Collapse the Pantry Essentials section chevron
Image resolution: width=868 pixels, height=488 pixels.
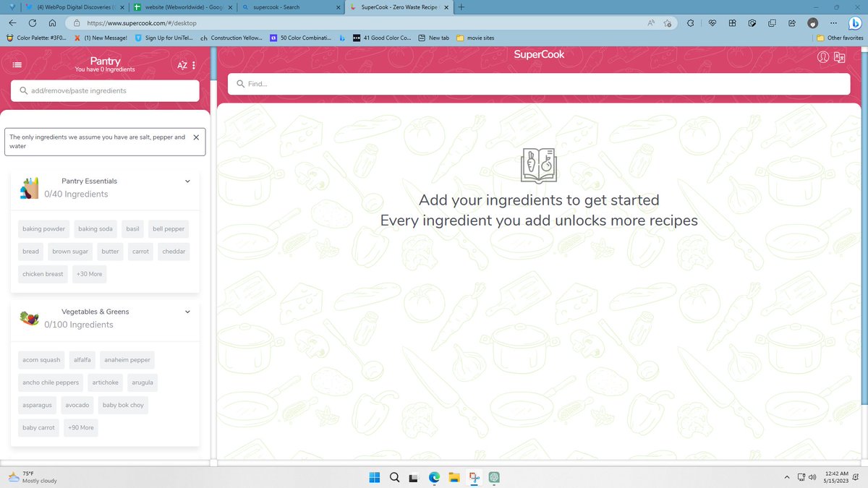(187, 181)
